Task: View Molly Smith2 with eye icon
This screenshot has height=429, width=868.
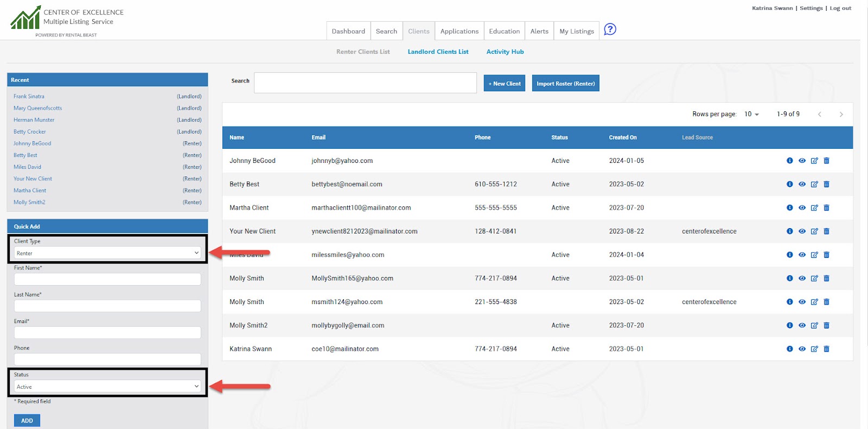Action: coord(802,325)
